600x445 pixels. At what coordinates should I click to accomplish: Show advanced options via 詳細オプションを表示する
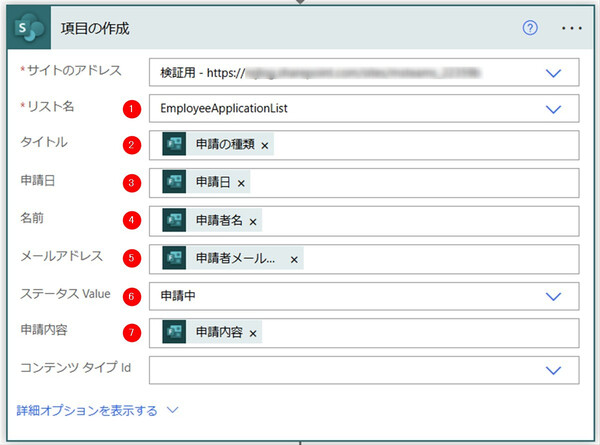pos(87,411)
